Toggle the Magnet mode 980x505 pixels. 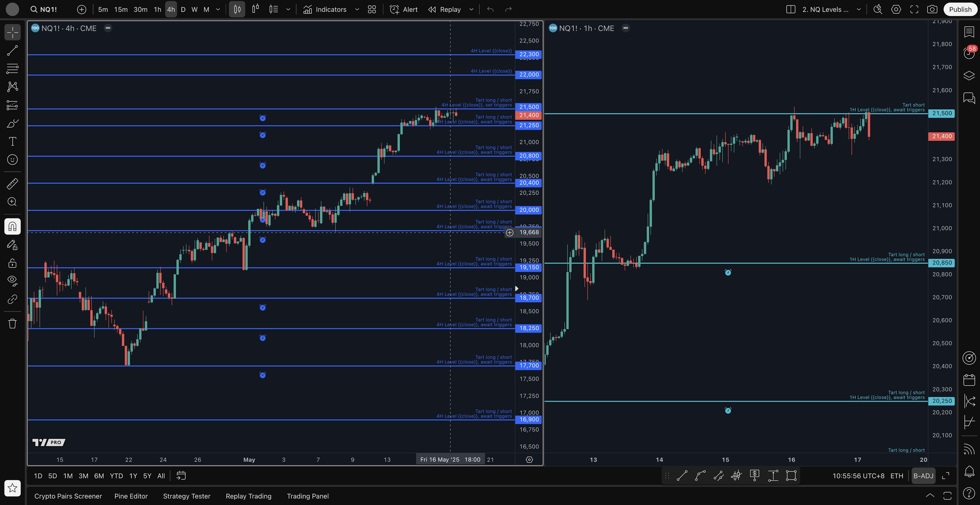12,227
